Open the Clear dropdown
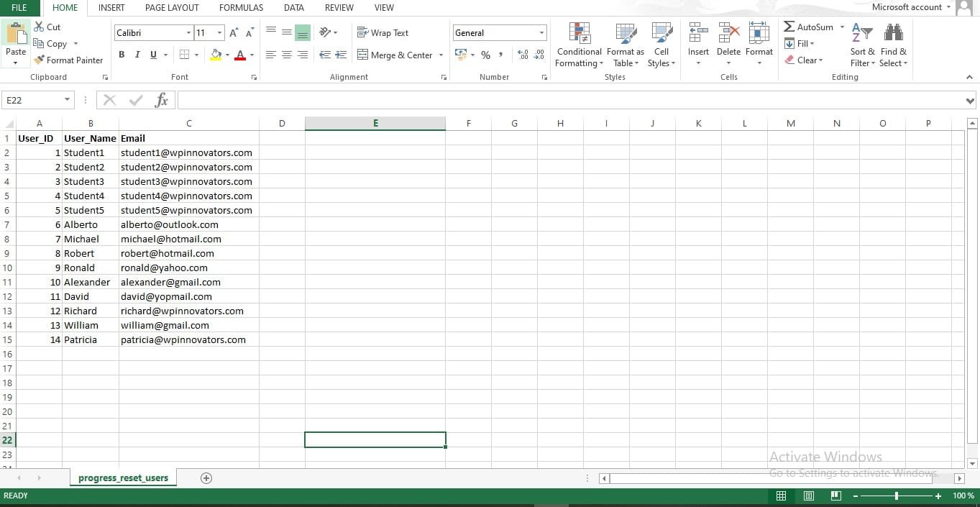 point(804,60)
